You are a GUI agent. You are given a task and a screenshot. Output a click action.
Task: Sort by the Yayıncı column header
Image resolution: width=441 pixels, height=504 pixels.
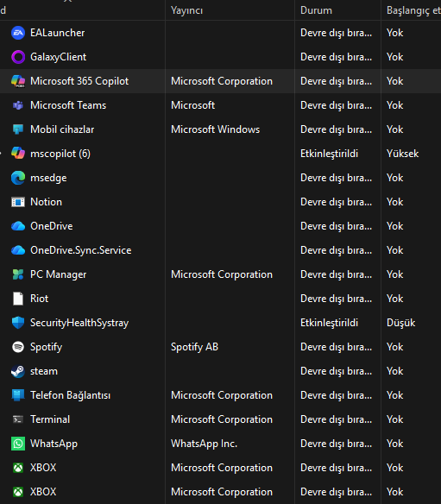(186, 10)
